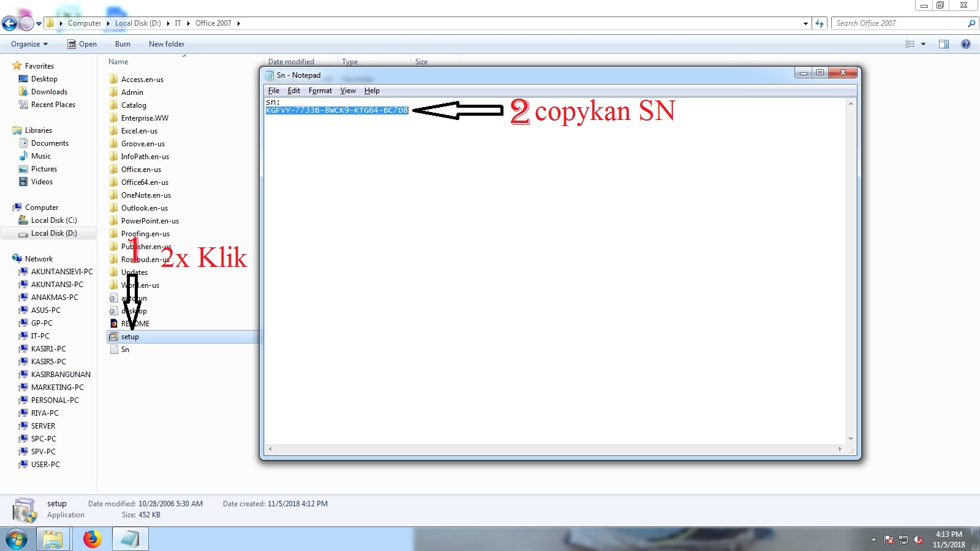
Task: Open the Format menu in Notepad
Action: [320, 91]
